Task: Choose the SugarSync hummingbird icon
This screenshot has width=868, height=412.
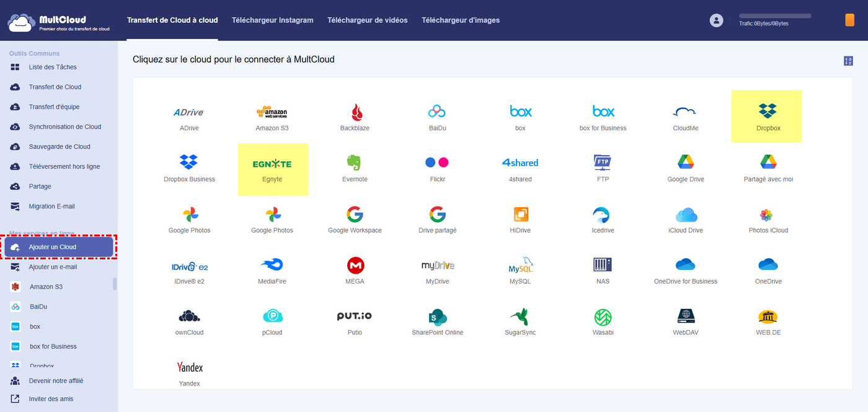Action: 519,316
